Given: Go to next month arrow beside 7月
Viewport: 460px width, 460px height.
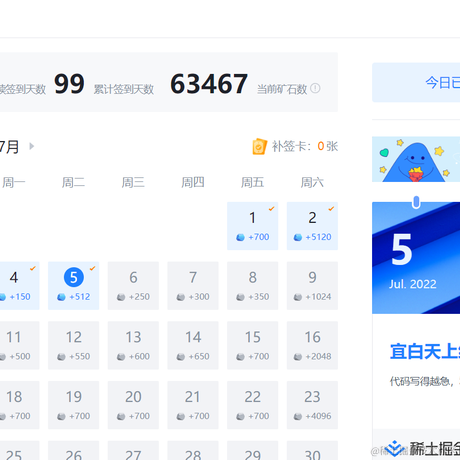Looking at the screenshot, I should click(32, 146).
